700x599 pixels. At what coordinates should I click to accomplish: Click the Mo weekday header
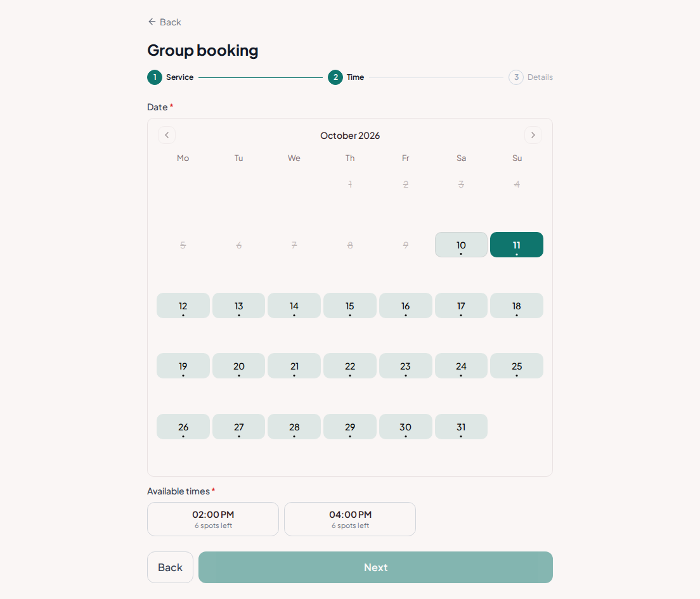pos(183,158)
